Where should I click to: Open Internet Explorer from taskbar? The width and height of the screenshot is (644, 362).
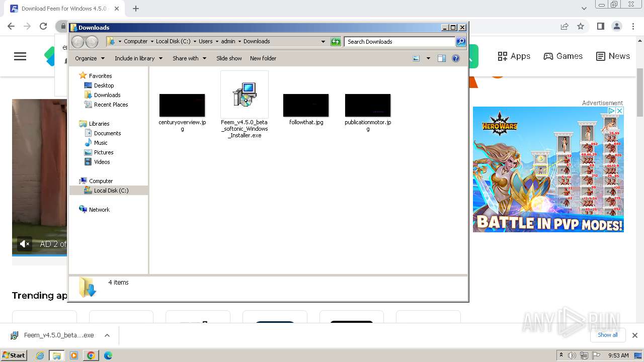40,355
